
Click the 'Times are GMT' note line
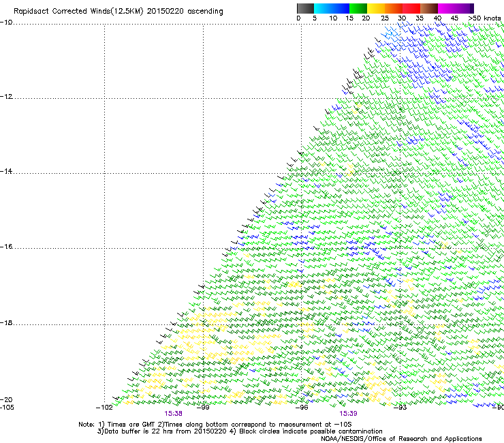[215, 425]
